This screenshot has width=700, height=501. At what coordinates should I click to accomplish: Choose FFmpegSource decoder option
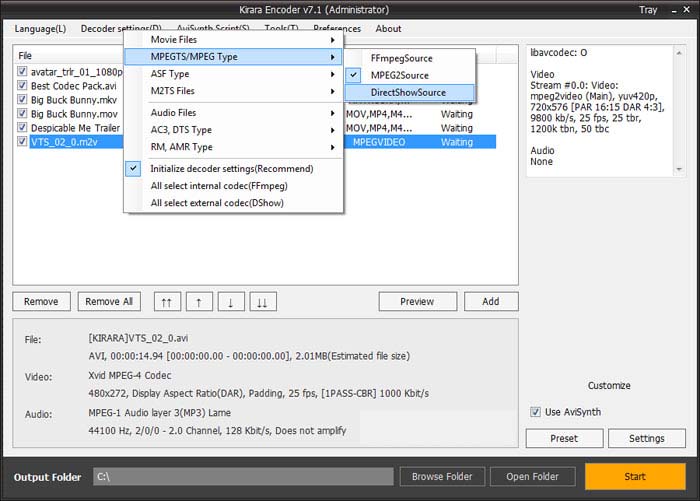(401, 58)
